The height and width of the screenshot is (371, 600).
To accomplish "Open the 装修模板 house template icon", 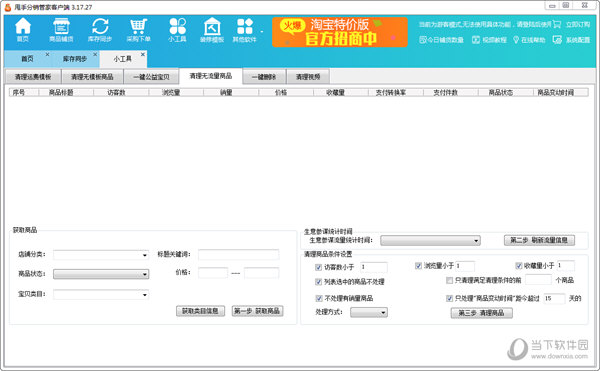I will click(x=212, y=29).
